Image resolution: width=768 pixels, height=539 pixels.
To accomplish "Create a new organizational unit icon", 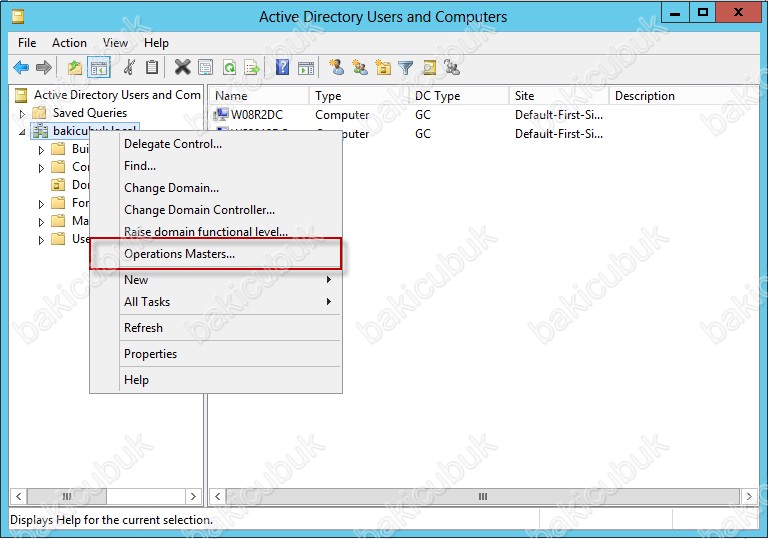I will [x=383, y=67].
